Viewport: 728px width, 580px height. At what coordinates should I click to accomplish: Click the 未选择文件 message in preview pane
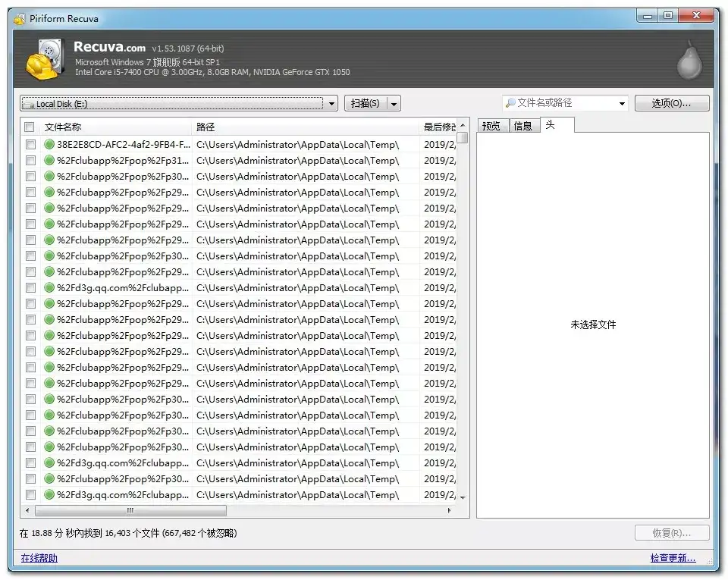(593, 324)
